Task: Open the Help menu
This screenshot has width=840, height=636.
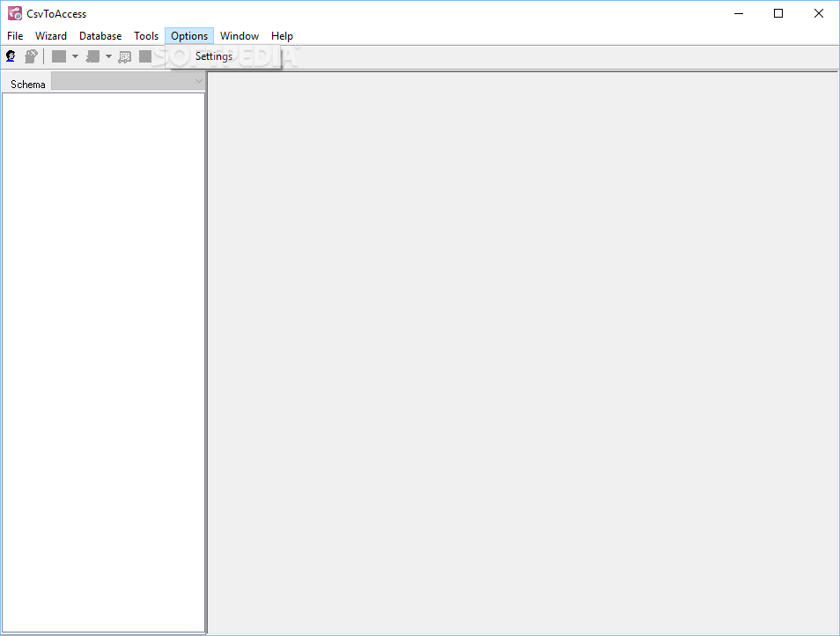Action: (x=282, y=36)
